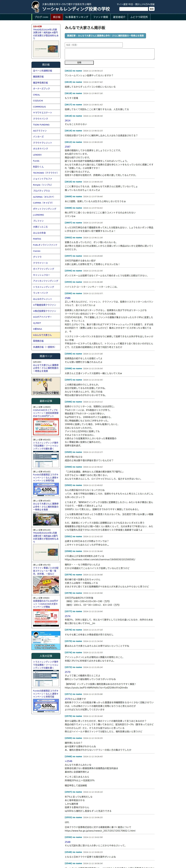Viewport: 186px width, 868px height.
Task: Open the COMMOSUS board link
Action: click(x=46, y=107)
